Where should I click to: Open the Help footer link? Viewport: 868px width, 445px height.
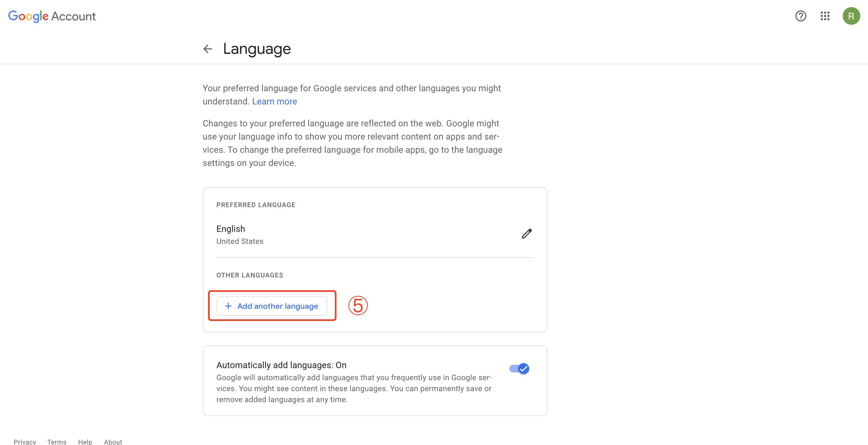tap(85, 442)
